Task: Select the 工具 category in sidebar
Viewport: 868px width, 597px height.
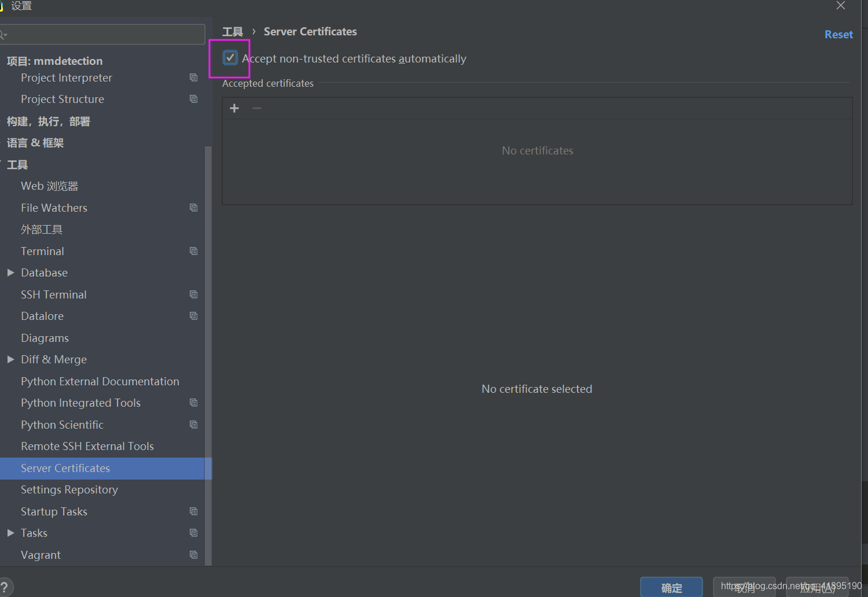Action: point(17,165)
